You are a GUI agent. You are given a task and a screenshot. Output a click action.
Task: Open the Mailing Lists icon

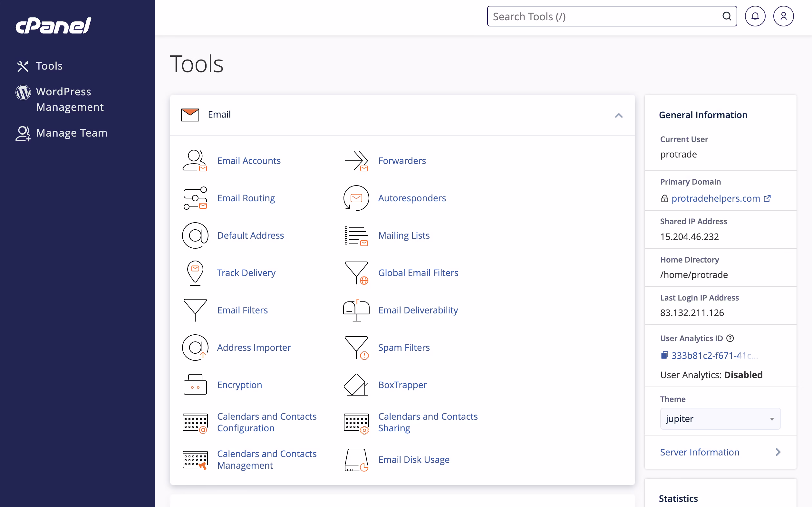[x=356, y=235]
